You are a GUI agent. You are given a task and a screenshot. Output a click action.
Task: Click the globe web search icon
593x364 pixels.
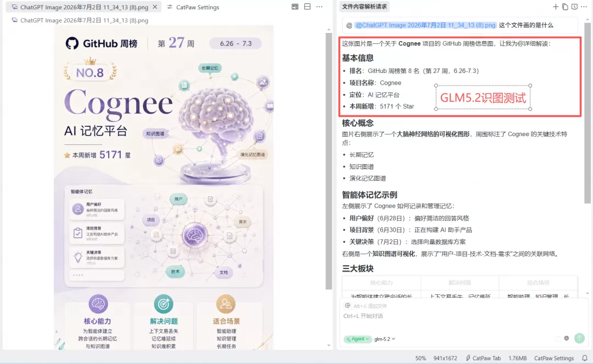tap(567, 338)
